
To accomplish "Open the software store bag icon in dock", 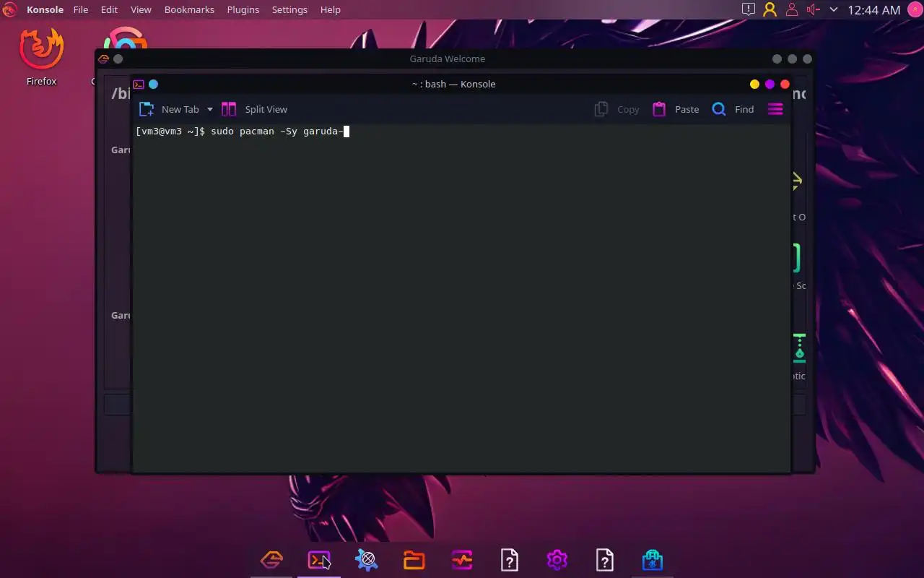I will click(x=653, y=560).
